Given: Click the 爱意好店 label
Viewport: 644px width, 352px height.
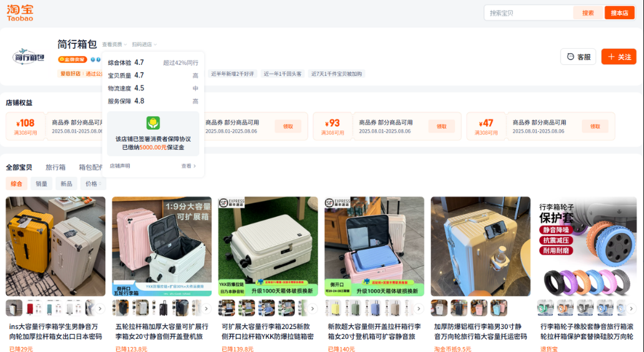Looking at the screenshot, I should point(71,74).
